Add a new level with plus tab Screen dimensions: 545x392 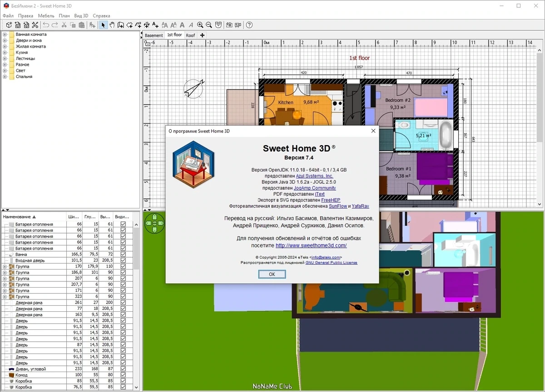(202, 35)
